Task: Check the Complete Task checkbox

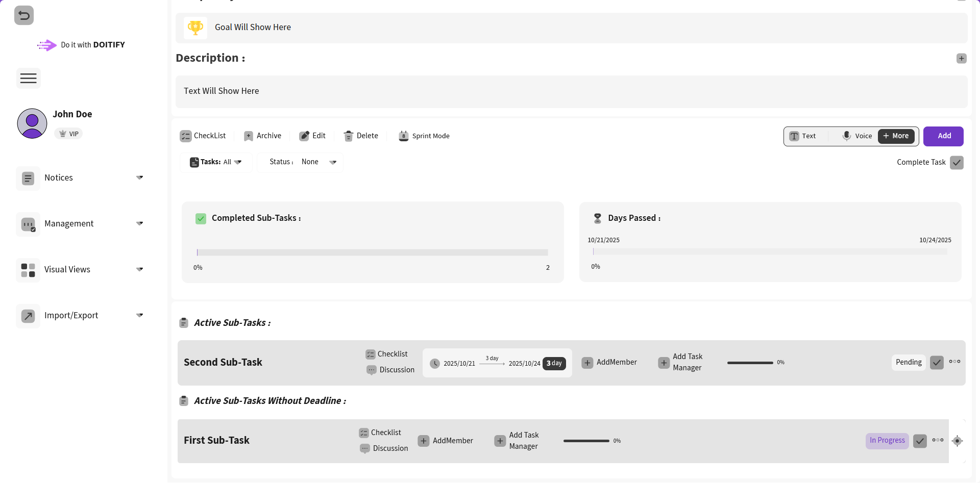Action: tap(957, 163)
